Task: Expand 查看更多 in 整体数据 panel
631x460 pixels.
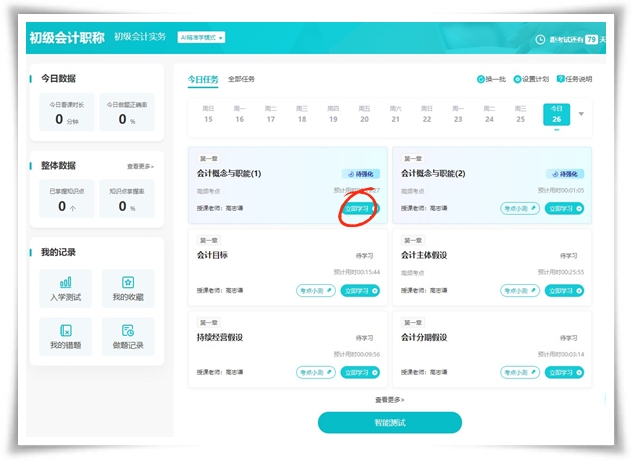Action: (140, 166)
